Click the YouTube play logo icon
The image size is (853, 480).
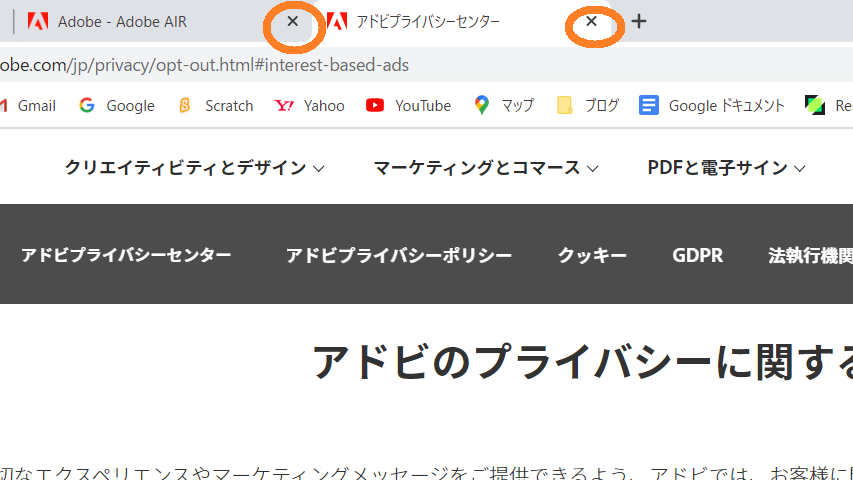pyautogui.click(x=375, y=105)
